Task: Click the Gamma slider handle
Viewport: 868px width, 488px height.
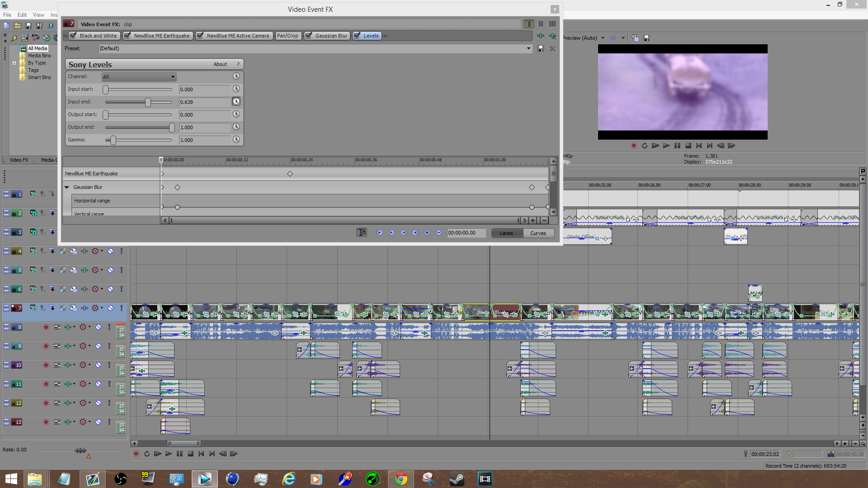Action: pyautogui.click(x=113, y=140)
